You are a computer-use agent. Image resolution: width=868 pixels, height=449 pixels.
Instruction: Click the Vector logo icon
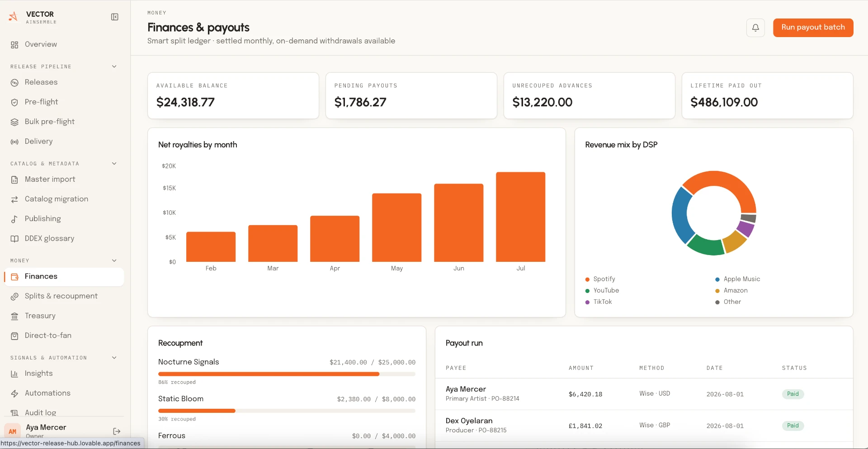point(14,17)
